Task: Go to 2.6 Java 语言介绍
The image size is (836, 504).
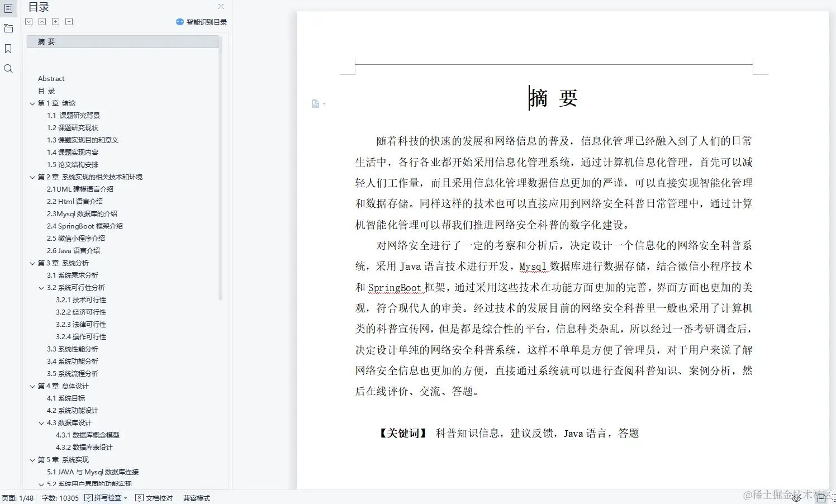Action: (x=74, y=251)
